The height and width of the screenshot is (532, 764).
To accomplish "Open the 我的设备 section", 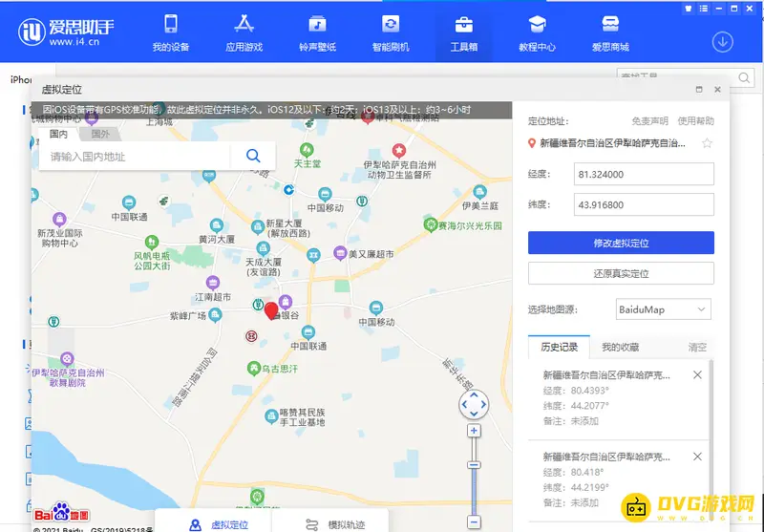I will (171, 33).
